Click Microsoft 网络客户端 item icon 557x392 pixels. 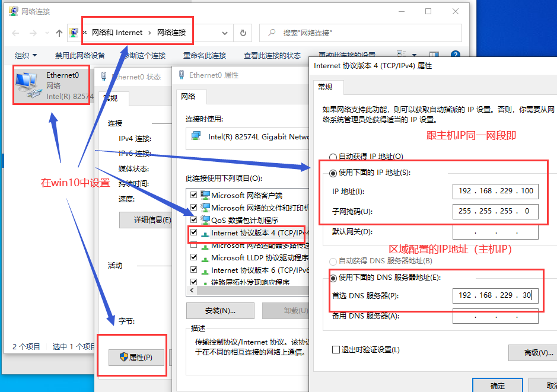coord(205,195)
